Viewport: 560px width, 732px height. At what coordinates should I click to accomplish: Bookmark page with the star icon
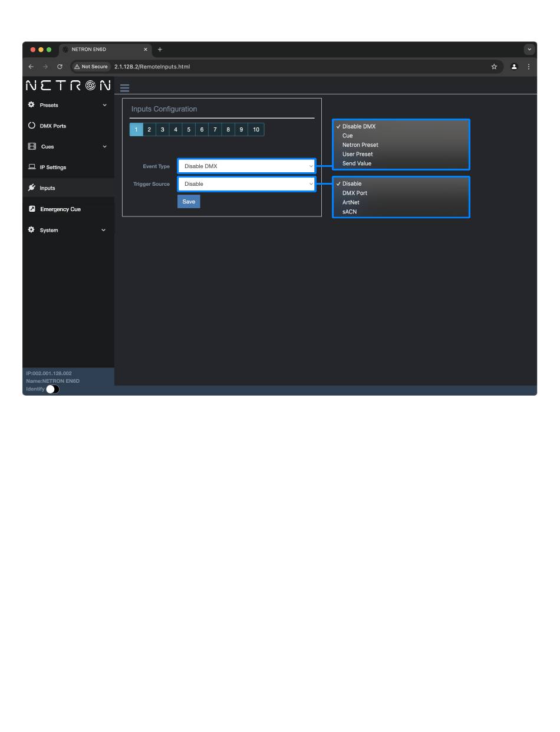[494, 67]
